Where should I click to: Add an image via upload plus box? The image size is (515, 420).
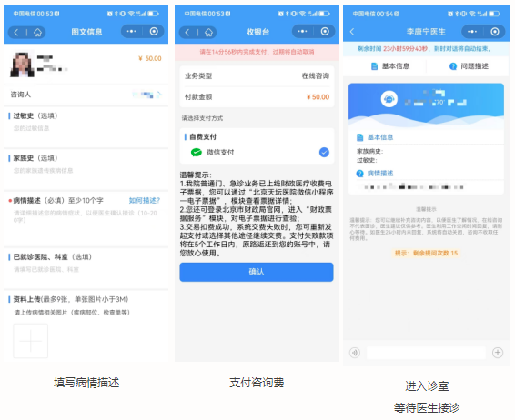pos(31,341)
